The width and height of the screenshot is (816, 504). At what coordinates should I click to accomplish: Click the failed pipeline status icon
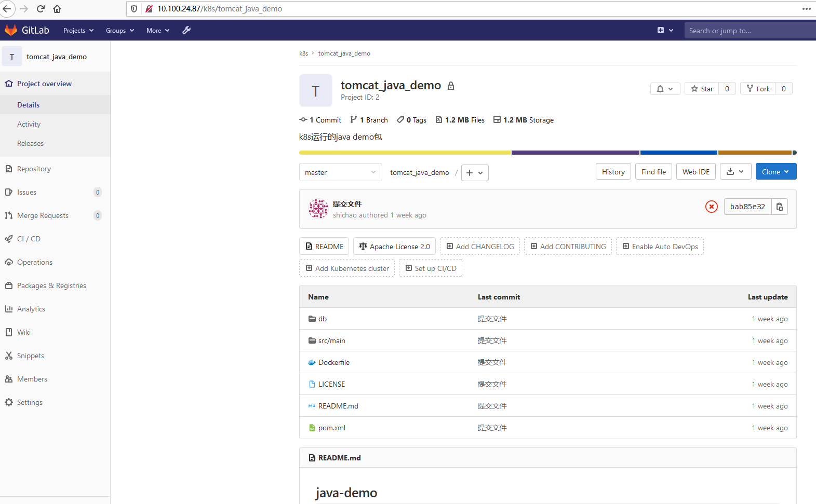pos(712,207)
